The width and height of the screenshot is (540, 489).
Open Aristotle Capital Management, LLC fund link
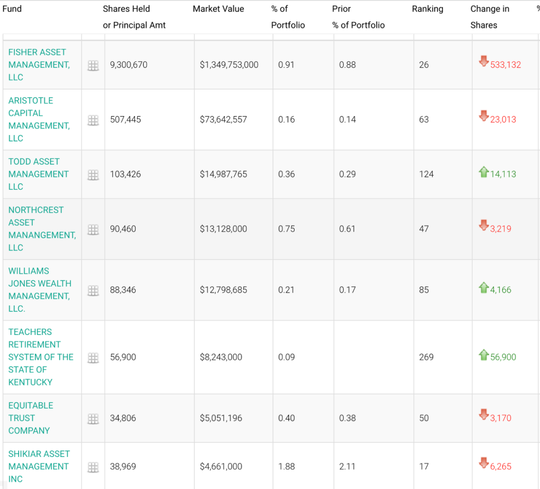(39, 119)
